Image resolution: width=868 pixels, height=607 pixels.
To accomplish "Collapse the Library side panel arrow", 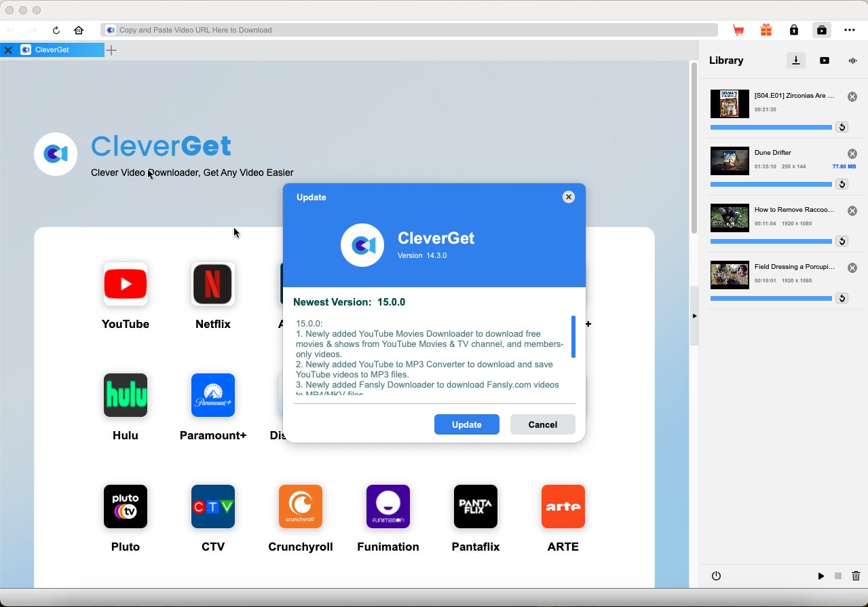I will [694, 316].
